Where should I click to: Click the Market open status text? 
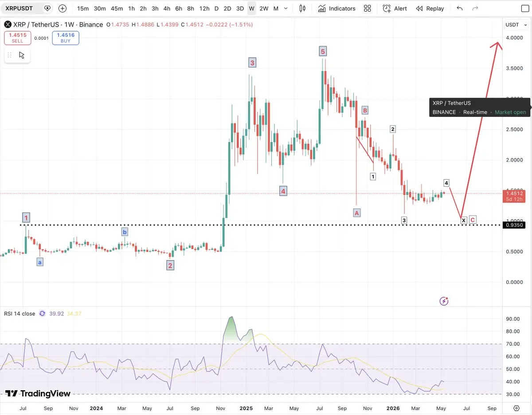click(x=511, y=112)
